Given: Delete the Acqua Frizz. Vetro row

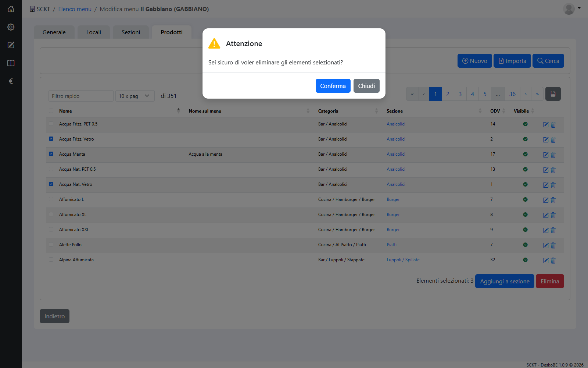Looking at the screenshot, I should coord(553,140).
